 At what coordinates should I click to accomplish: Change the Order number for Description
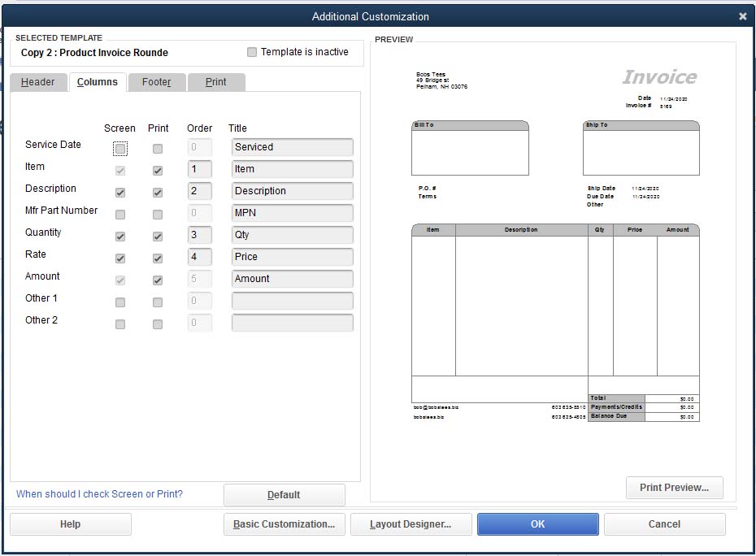[x=199, y=192]
